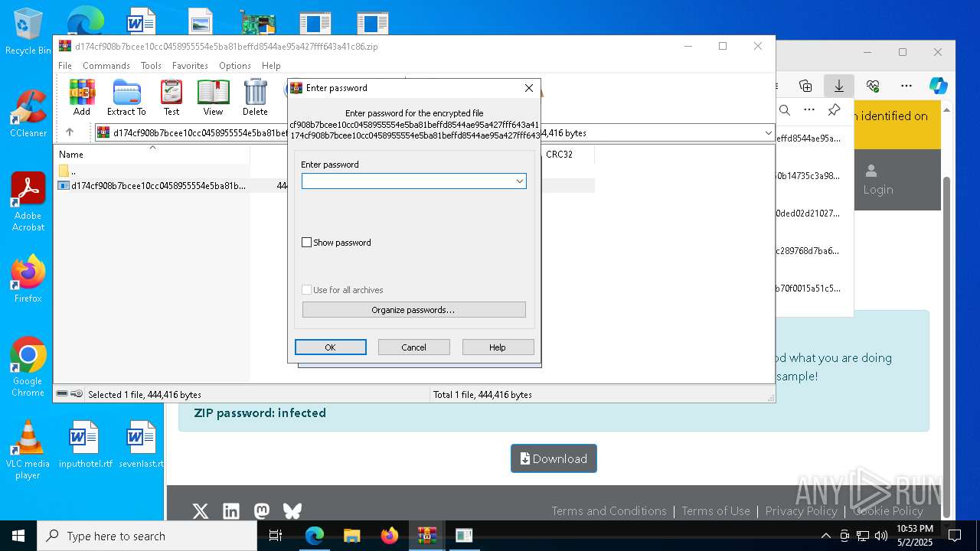The image size is (980, 551).
Task: Open Edge collections icon
Action: coord(805,86)
